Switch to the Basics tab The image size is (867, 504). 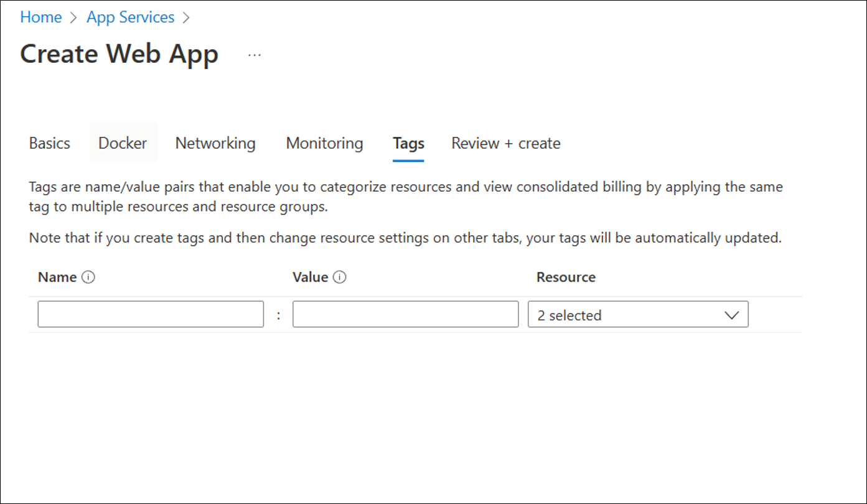click(50, 143)
